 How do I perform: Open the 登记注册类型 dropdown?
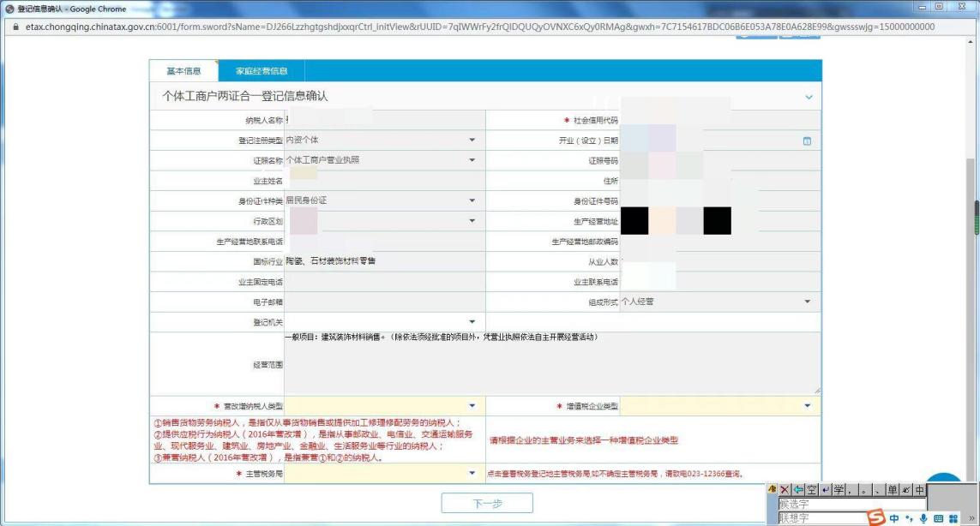click(x=472, y=140)
